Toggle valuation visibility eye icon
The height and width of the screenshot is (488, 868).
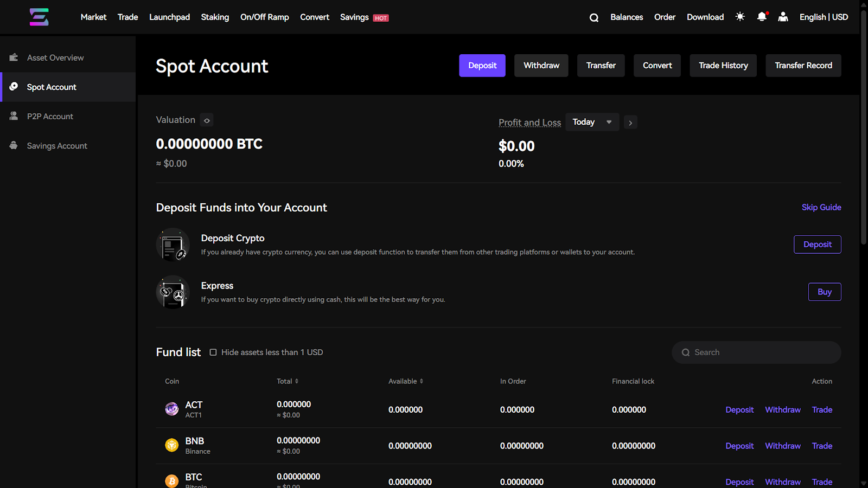[207, 120]
